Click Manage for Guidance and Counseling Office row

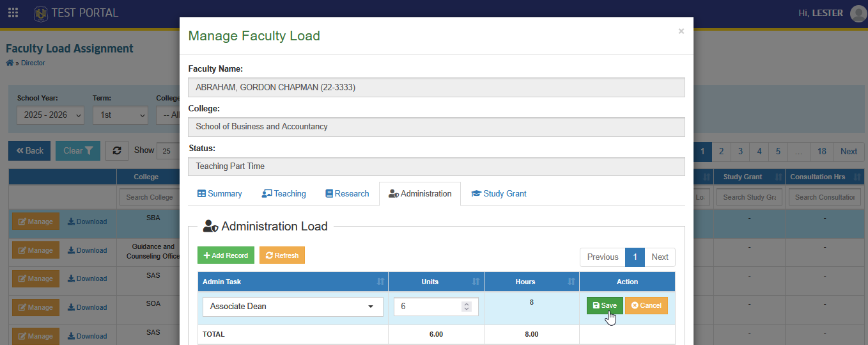[x=36, y=250]
